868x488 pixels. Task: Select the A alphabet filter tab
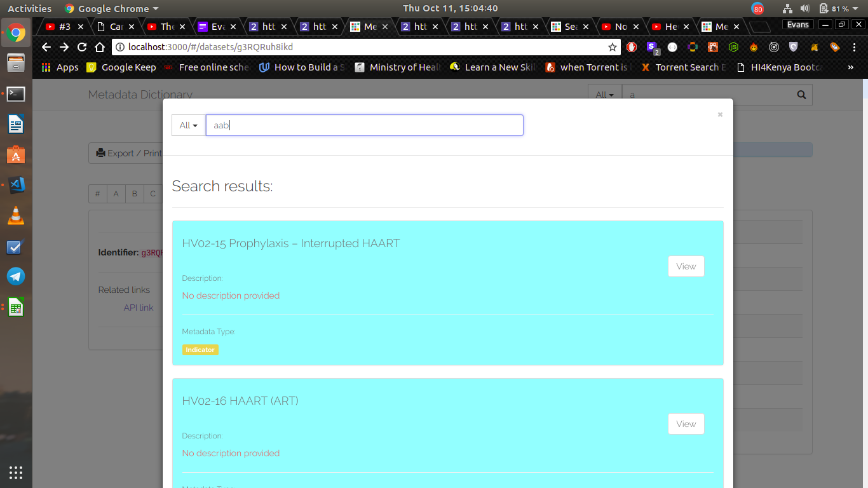tap(116, 194)
